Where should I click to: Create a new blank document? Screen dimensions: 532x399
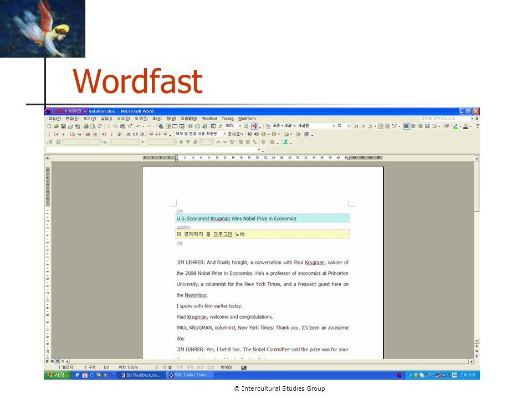click(x=49, y=126)
